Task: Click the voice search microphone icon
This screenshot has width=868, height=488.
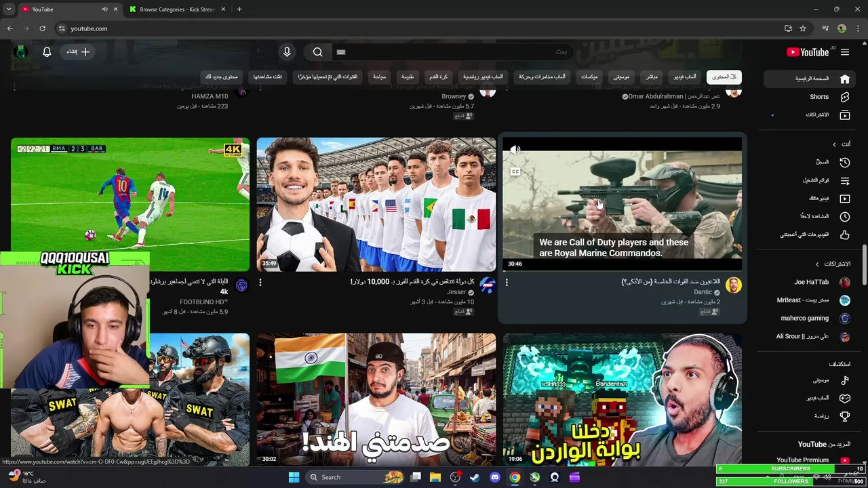Action: click(287, 52)
